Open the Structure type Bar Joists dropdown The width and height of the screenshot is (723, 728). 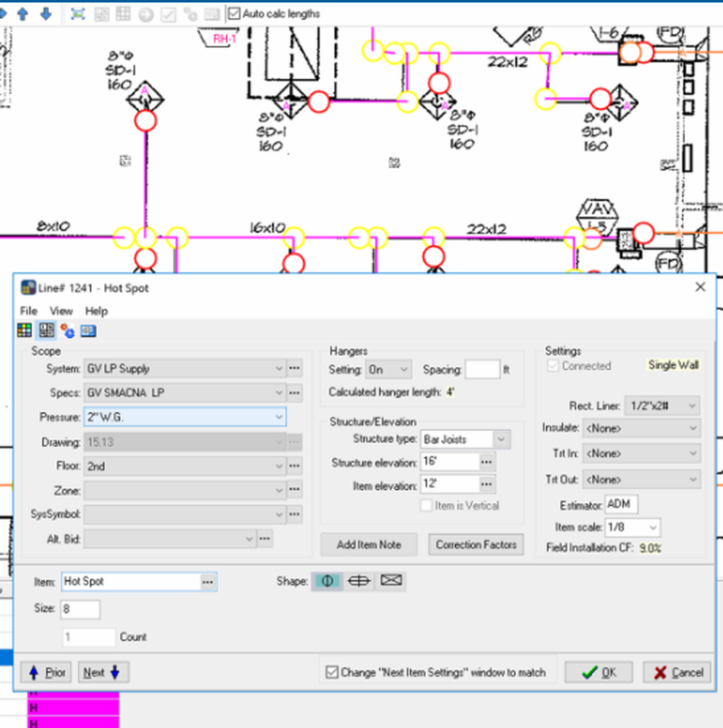tap(466, 440)
